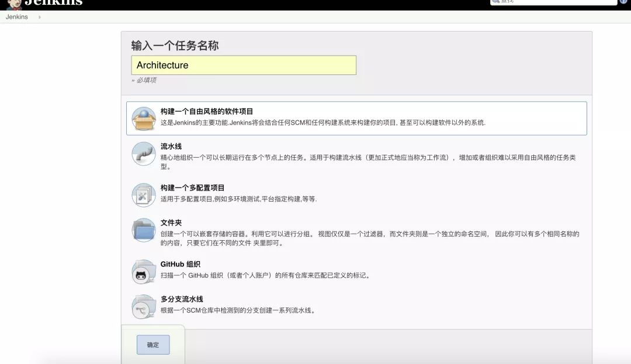
Task: Click the Jenkins title in header
Action: [54, 2]
